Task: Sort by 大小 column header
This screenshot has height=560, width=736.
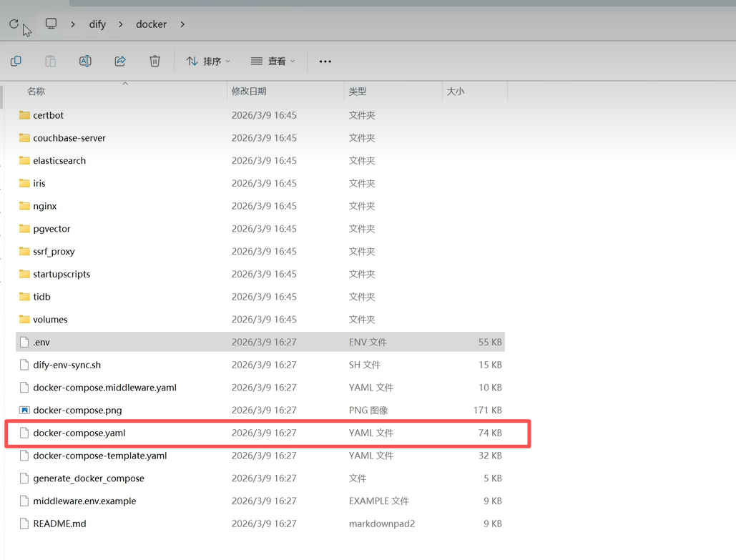Action: tap(456, 91)
